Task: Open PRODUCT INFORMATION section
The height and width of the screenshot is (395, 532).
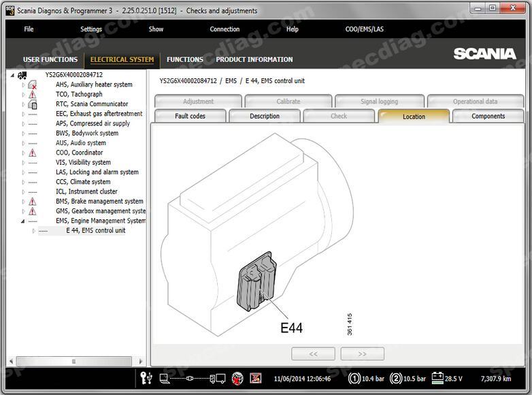Action: 254,59
